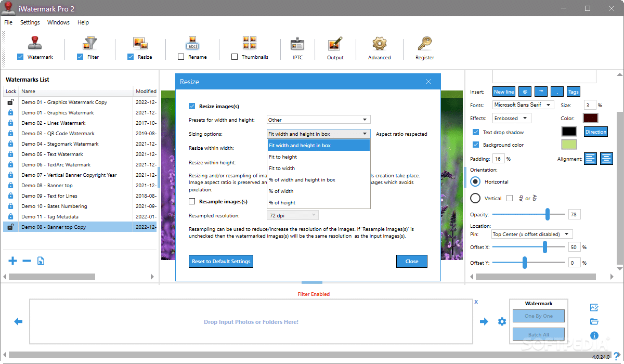Image resolution: width=624 pixels, height=364 pixels.
Task: Open the Output toolbar icon
Action: tap(335, 44)
